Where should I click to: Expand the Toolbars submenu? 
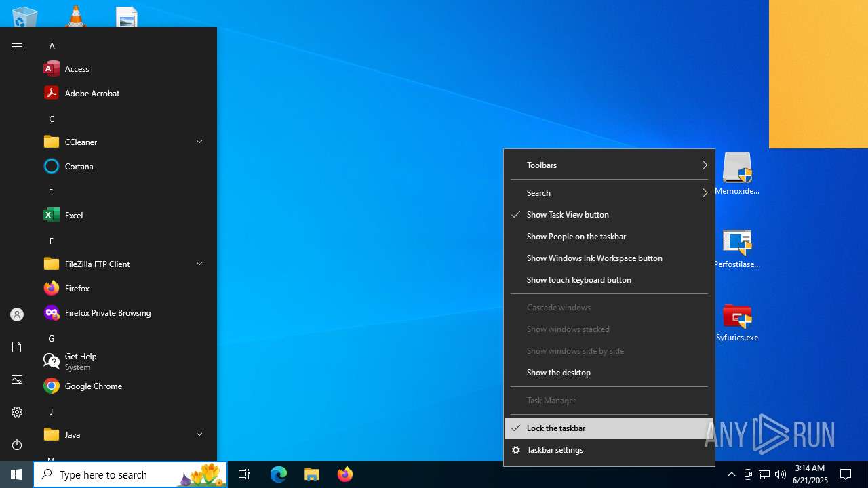click(x=609, y=165)
